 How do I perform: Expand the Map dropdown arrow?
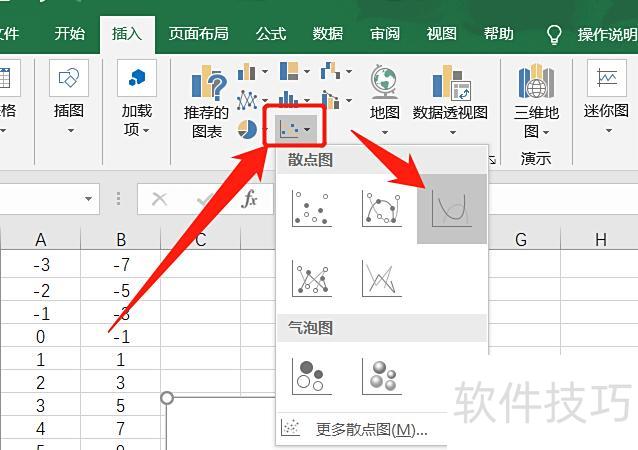point(385,132)
